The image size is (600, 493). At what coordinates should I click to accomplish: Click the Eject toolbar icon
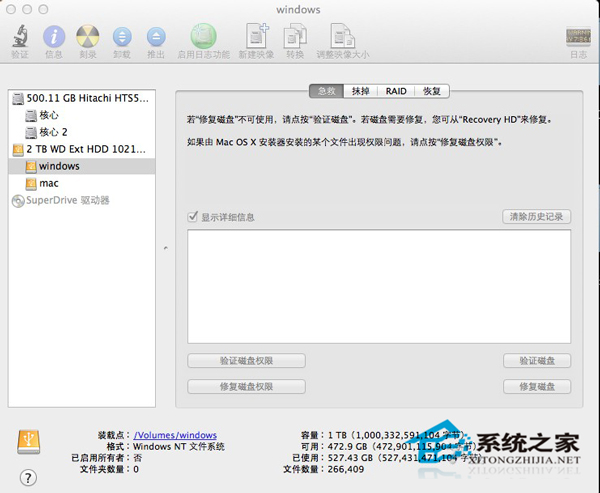[156, 37]
